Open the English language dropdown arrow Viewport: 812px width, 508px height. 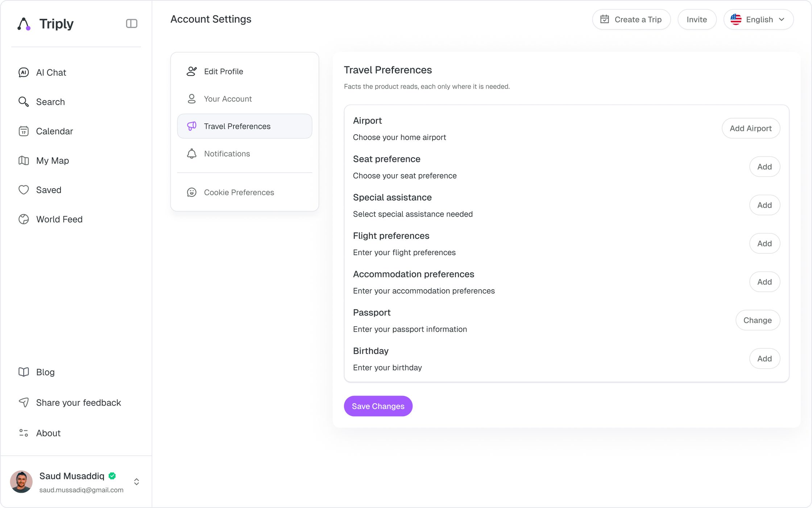pos(782,19)
